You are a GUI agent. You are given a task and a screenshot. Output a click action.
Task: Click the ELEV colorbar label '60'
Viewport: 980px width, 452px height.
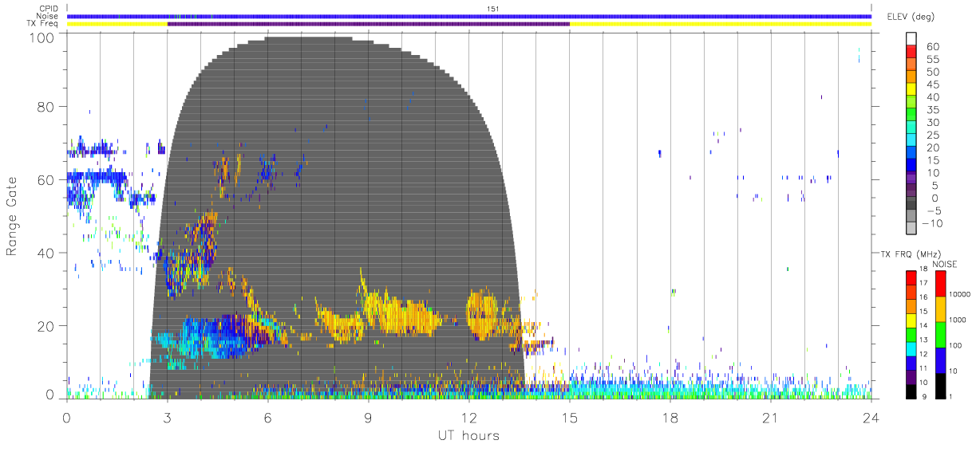click(932, 47)
